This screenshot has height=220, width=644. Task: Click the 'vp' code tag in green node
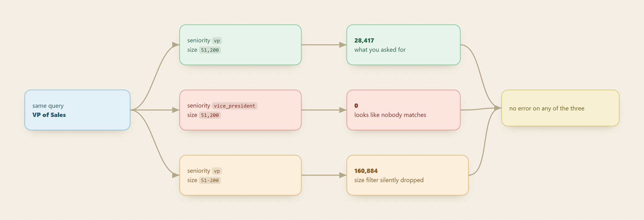pyautogui.click(x=217, y=41)
